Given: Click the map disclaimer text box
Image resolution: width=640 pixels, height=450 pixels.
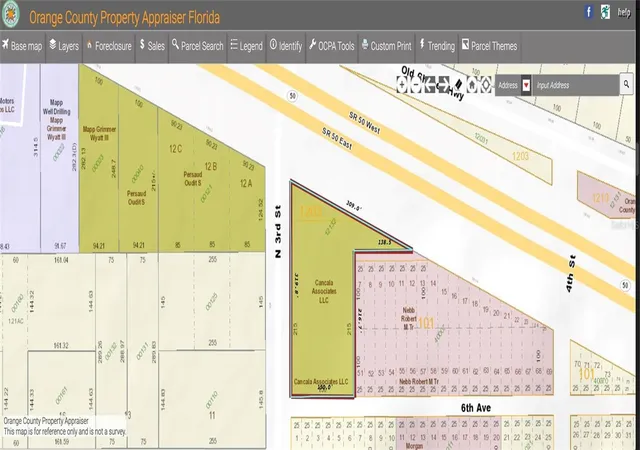Looking at the screenshot, I should (x=64, y=426).
